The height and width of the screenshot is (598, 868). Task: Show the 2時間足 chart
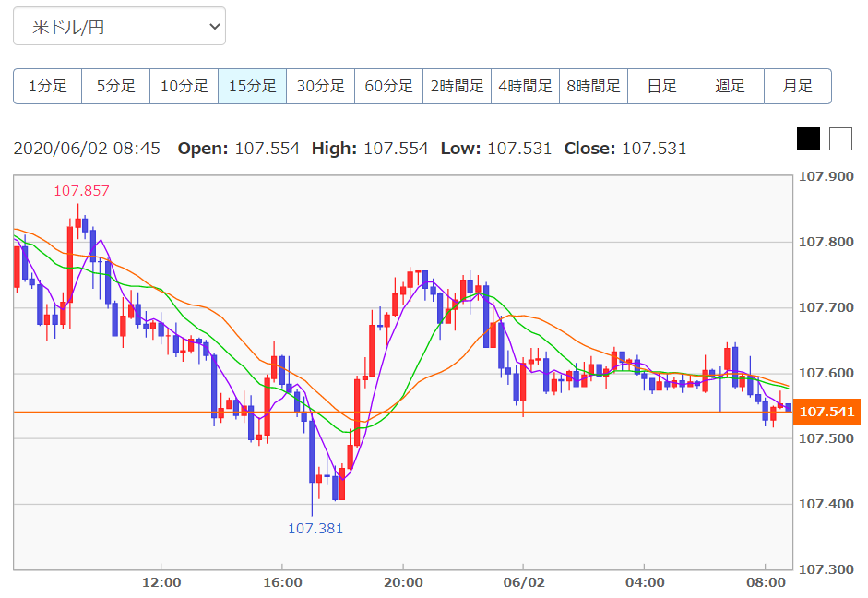[458, 87]
